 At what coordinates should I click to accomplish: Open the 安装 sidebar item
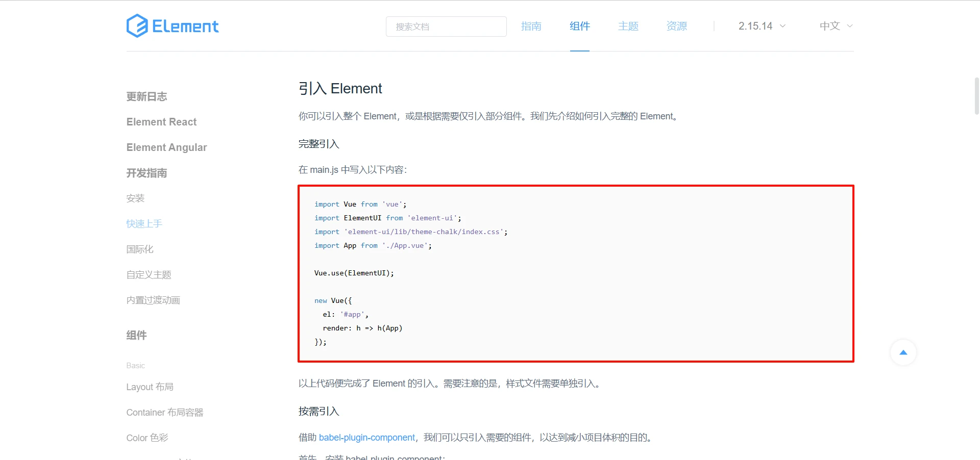135,198
